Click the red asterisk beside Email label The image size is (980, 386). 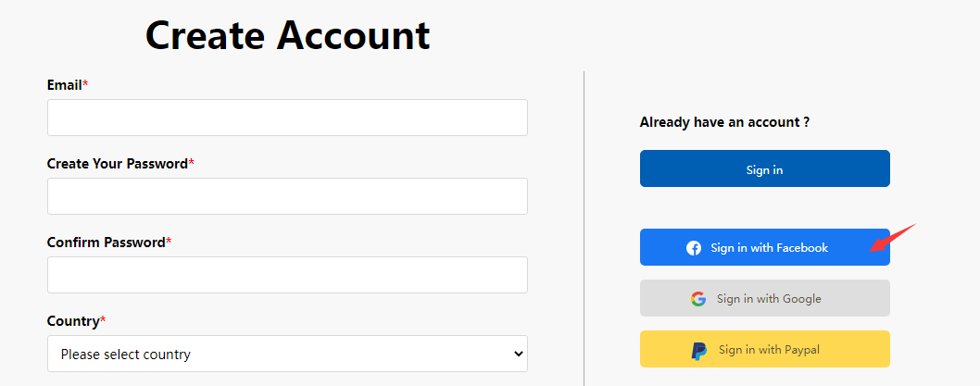(85, 83)
